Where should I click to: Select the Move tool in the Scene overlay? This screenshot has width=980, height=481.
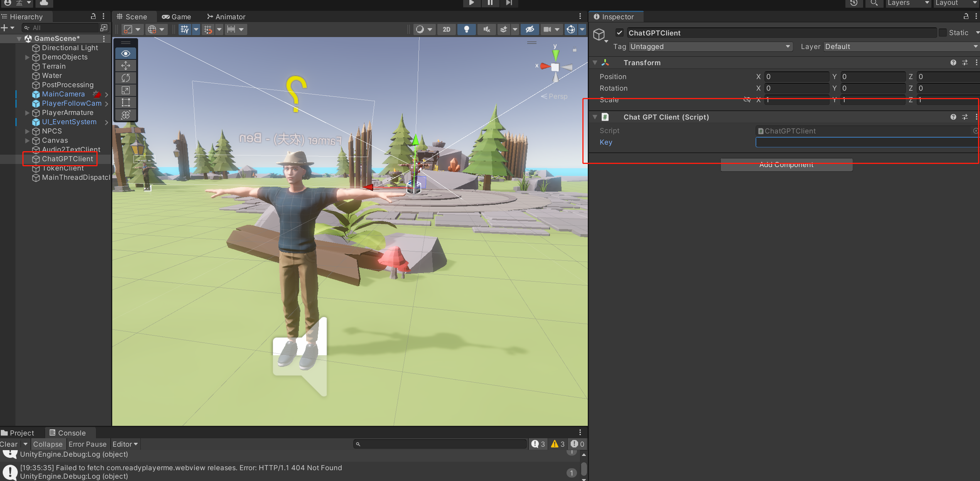point(125,66)
